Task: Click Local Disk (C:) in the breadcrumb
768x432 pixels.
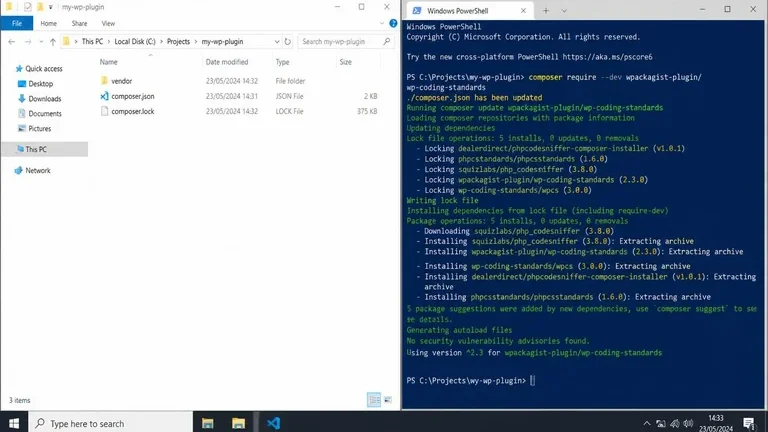Action: (x=135, y=42)
